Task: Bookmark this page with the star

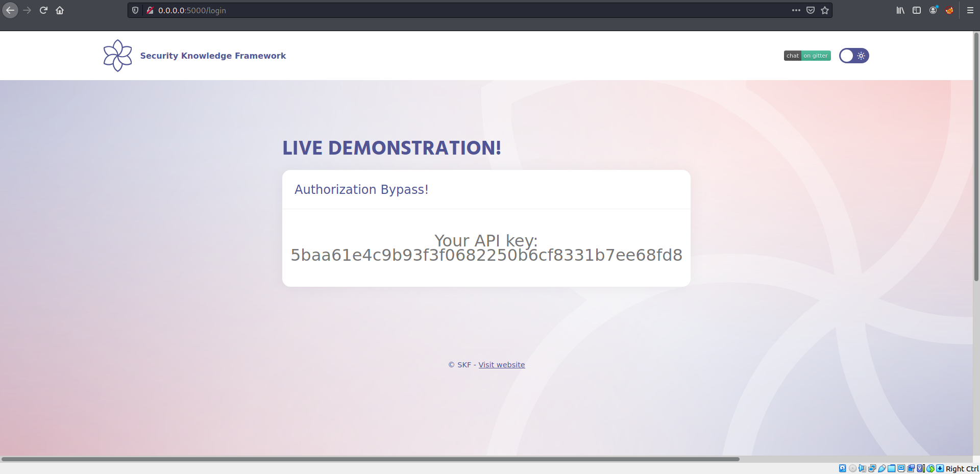Action: 825,10
